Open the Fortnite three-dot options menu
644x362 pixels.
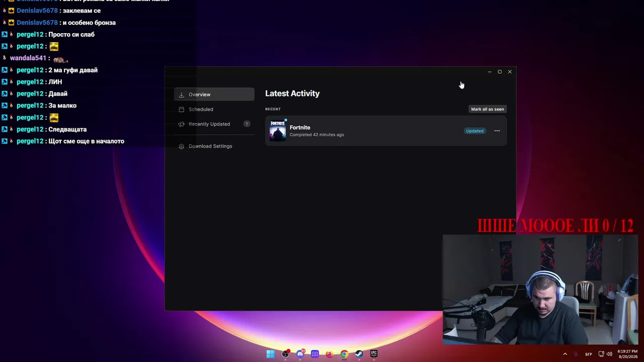click(497, 131)
